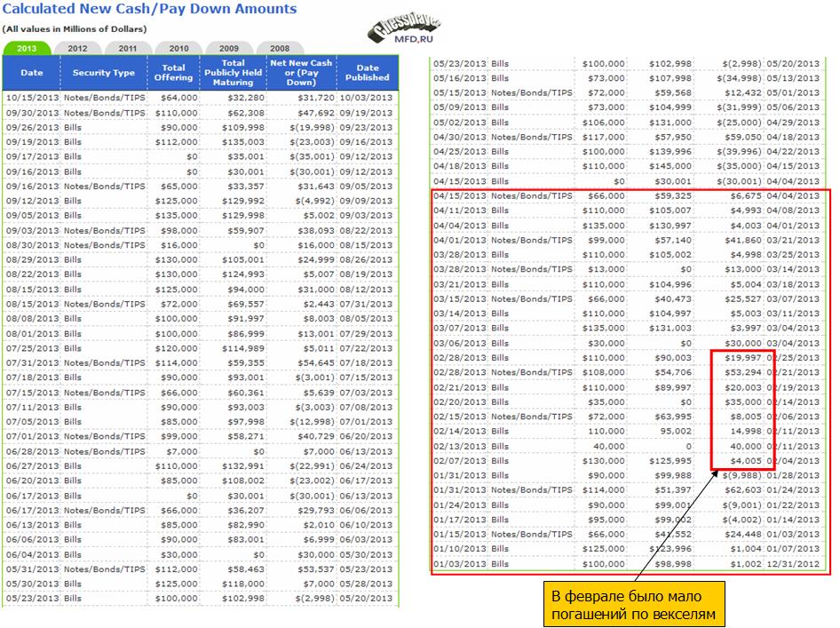Click Net New Cash or (Pay Down) header
The image size is (840, 628).
[301, 73]
